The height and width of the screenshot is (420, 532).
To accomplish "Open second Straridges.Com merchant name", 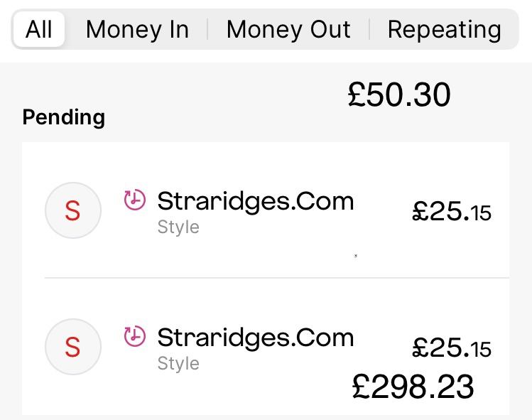I will tap(256, 337).
